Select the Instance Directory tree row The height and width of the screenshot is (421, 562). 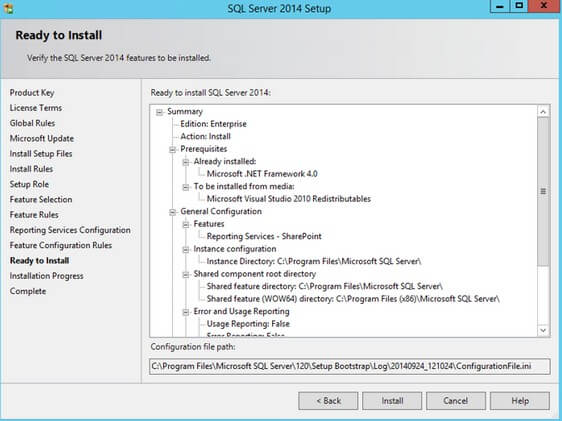(x=314, y=261)
